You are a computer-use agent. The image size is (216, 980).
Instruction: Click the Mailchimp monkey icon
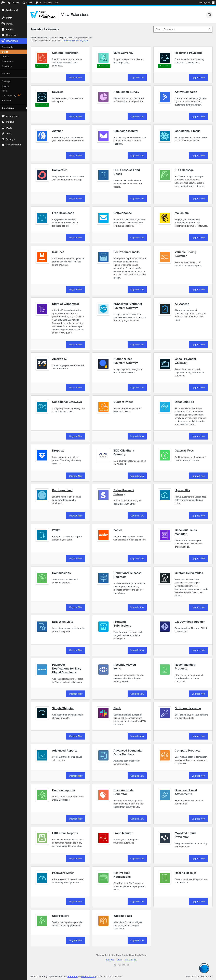click(x=165, y=218)
